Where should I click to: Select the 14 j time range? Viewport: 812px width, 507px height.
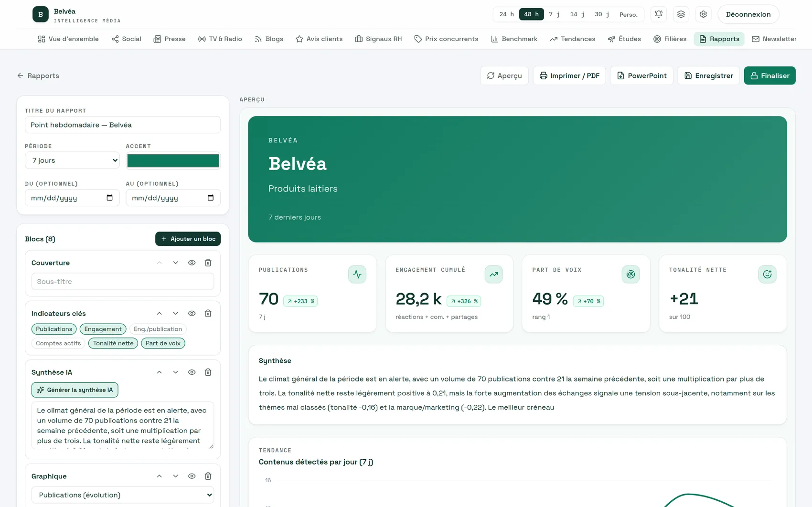(x=577, y=14)
